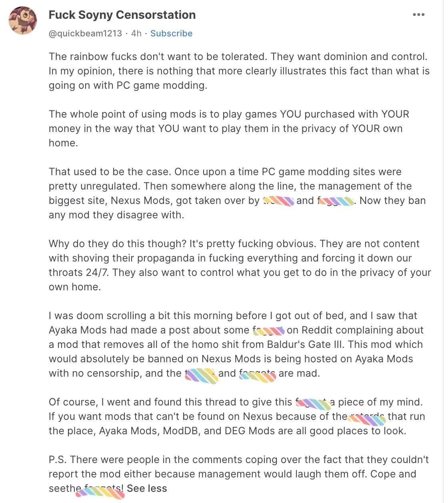Click the author display name heading
The height and width of the screenshot is (503, 448).
tap(122, 15)
